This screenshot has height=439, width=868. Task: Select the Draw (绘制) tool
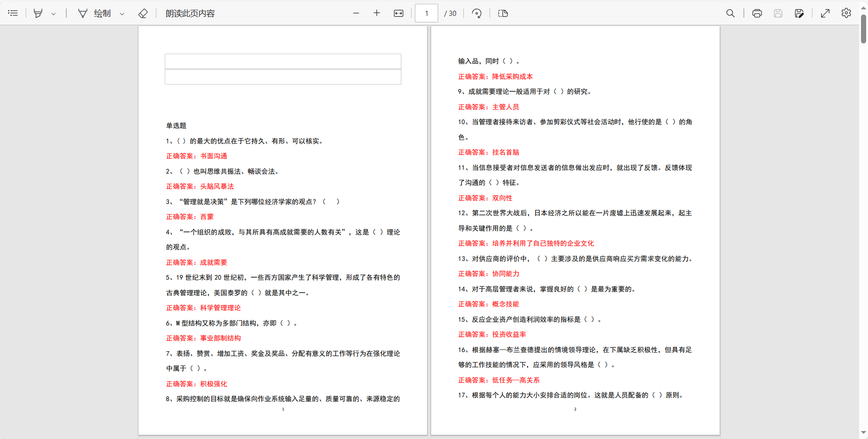point(95,13)
